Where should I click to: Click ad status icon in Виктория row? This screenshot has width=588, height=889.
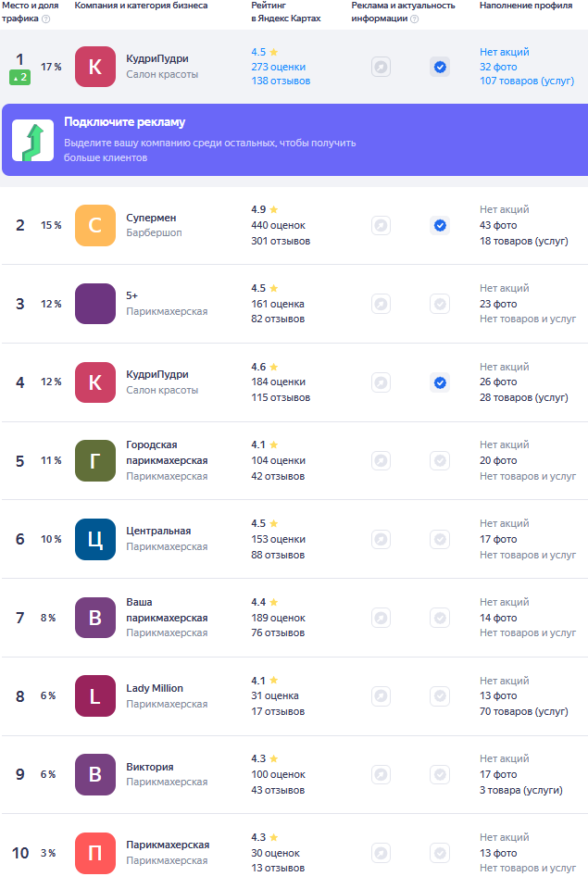pyautogui.click(x=381, y=774)
